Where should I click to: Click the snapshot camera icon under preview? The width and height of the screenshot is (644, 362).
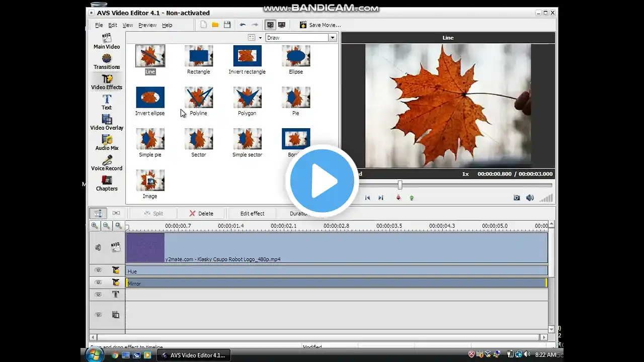[516, 198]
